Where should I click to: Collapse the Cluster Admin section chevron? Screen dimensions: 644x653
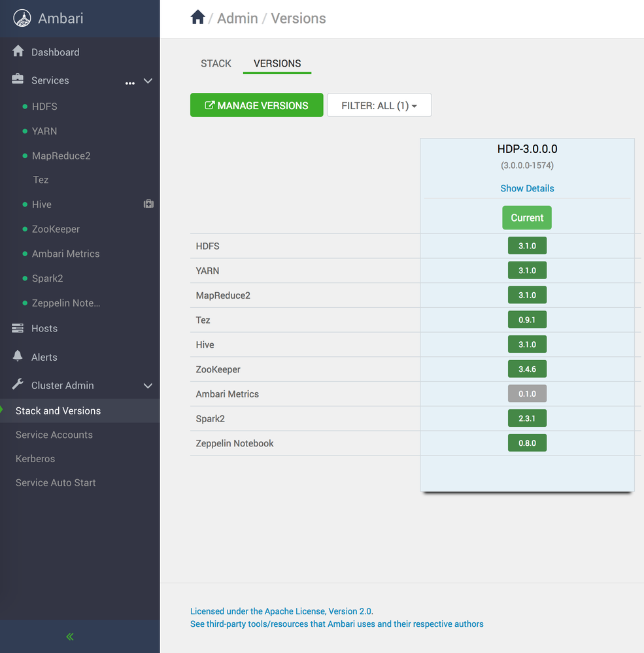click(148, 386)
